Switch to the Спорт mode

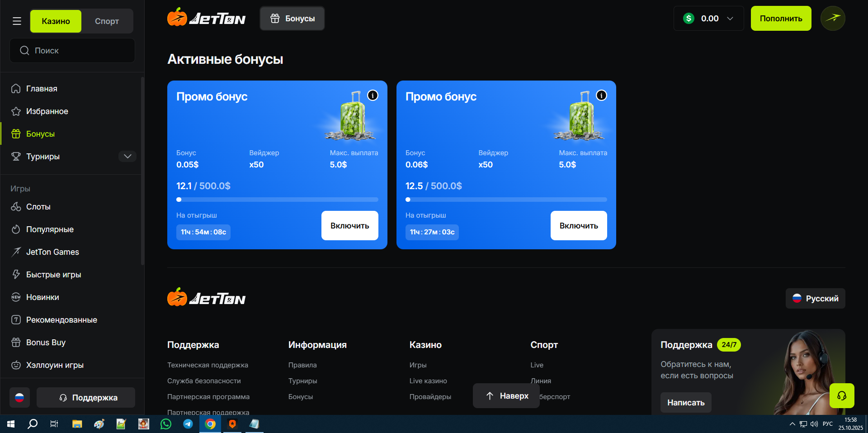click(x=107, y=21)
